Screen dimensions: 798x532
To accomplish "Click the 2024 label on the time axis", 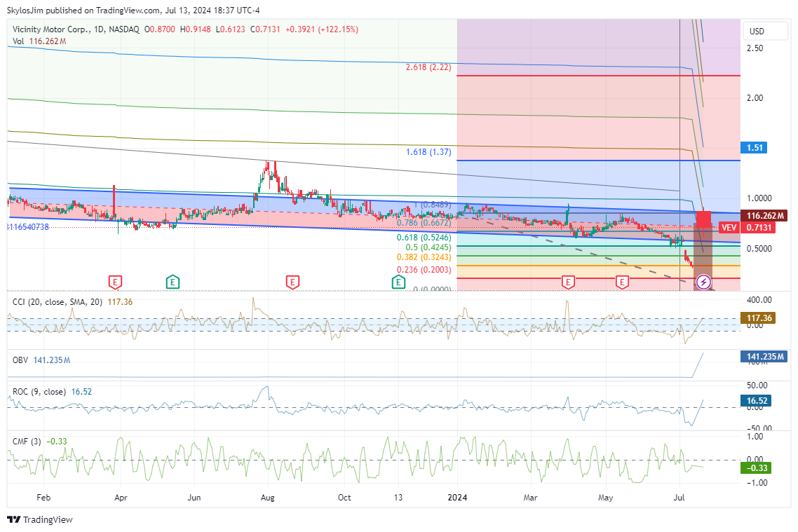I will (457, 497).
